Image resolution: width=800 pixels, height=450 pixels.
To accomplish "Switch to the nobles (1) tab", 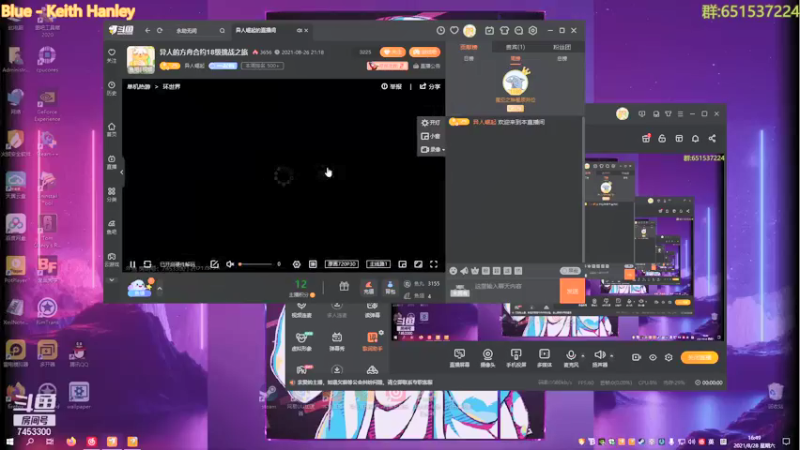I will (515, 47).
